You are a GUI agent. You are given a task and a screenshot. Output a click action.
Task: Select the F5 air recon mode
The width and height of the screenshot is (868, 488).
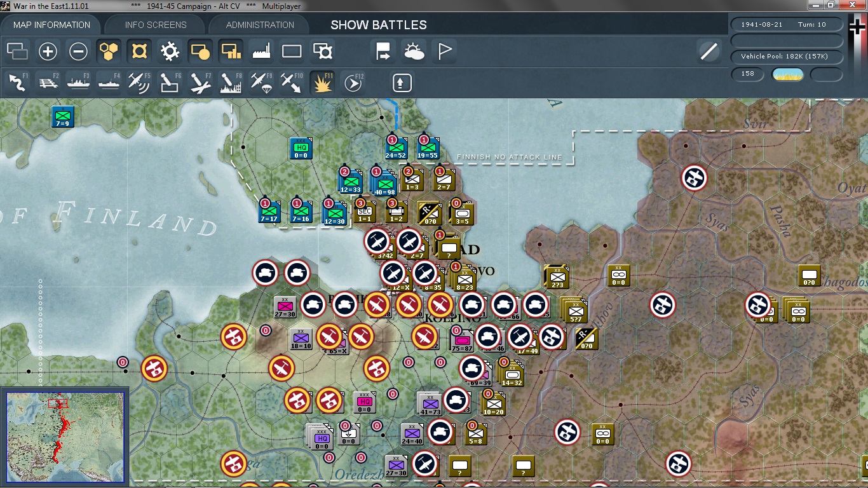(139, 83)
